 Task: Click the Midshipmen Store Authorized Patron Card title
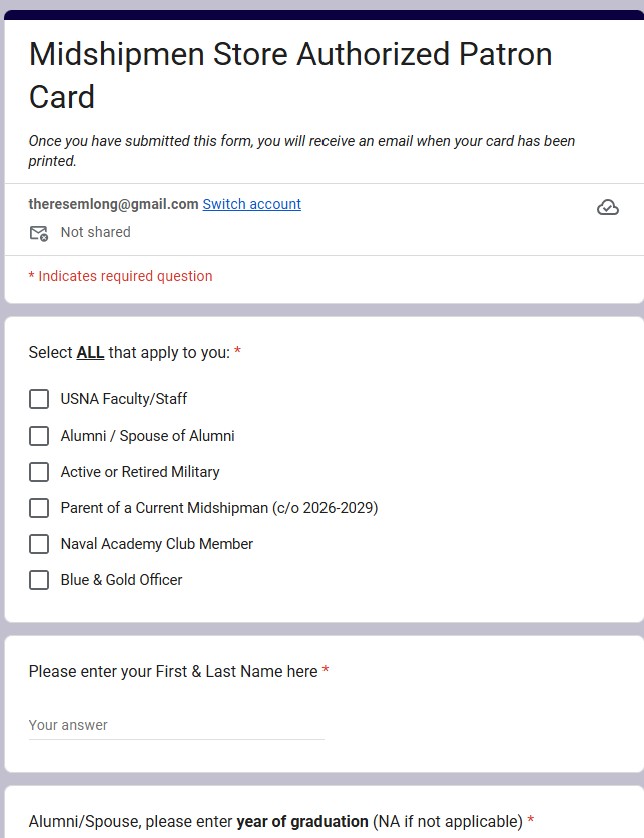point(290,75)
